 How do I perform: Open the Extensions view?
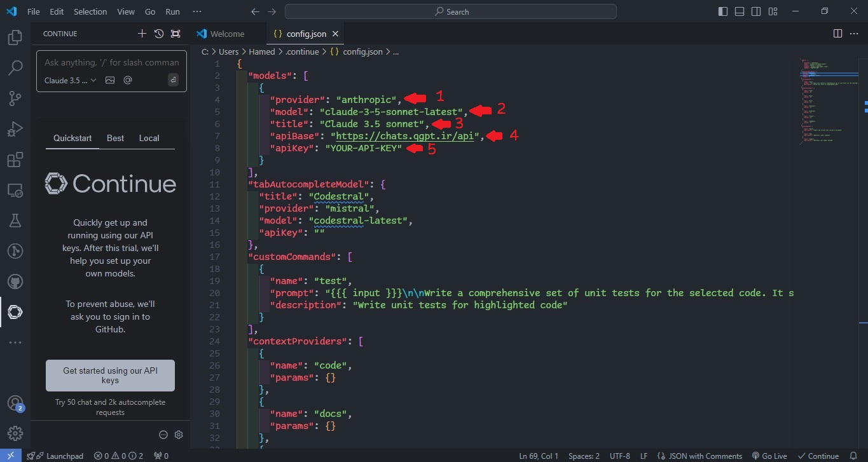point(15,160)
